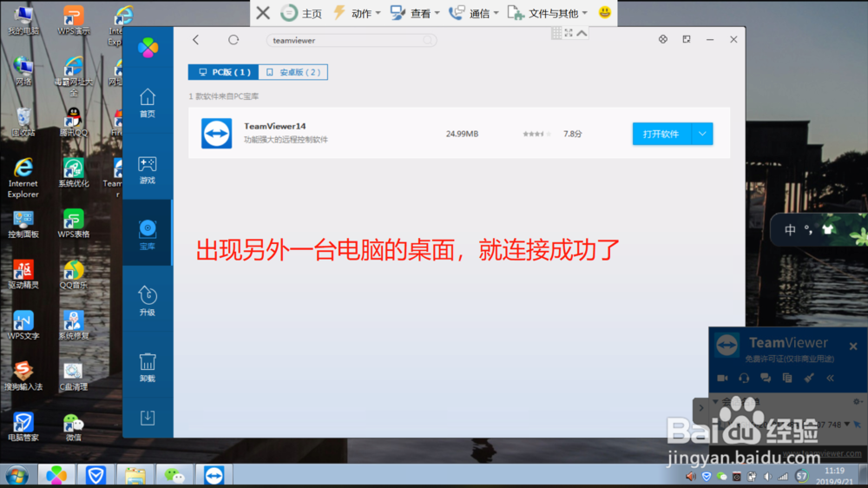Open downloads icon at sidebar bottom
This screenshot has width=868, height=488.
(x=148, y=418)
